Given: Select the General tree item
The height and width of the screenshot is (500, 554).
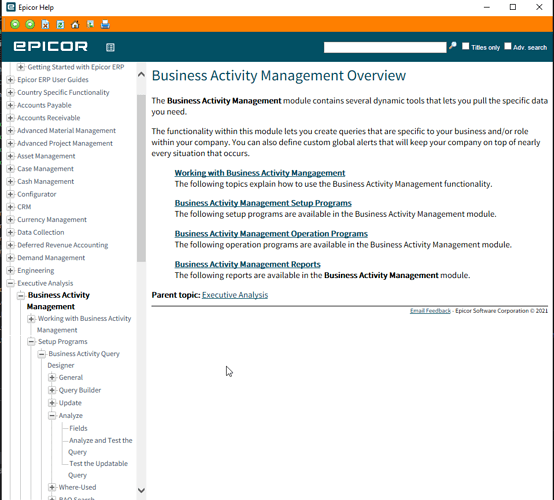Looking at the screenshot, I should click(x=71, y=377).
